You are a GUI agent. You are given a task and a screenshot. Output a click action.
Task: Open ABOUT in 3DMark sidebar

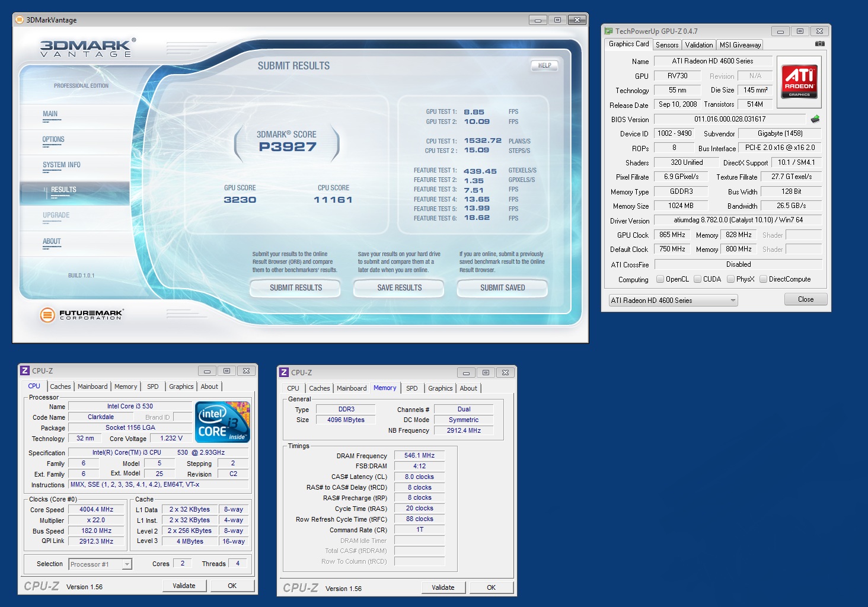click(75, 243)
